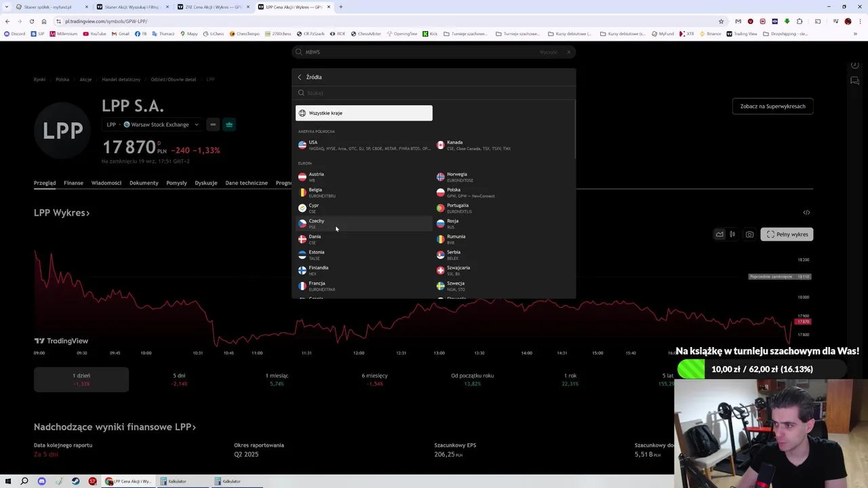
Task: Select 'Wszystkie kraje' all-countries option
Action: click(364, 113)
